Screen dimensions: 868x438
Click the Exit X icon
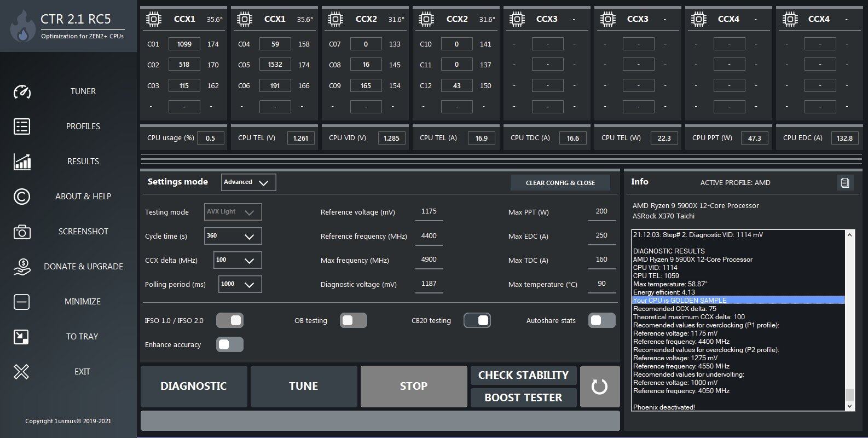point(21,372)
